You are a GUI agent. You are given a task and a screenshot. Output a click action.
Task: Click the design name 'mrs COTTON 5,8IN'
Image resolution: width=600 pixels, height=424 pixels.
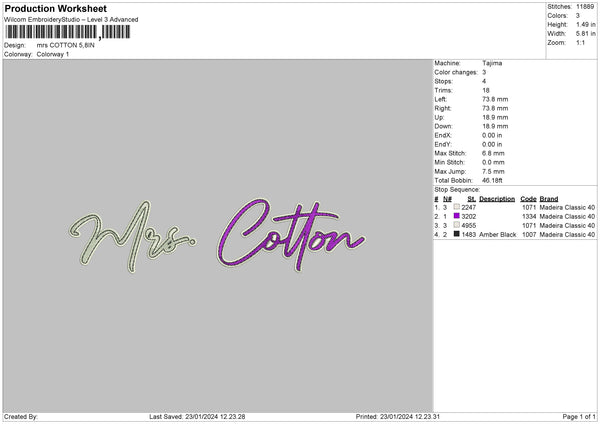click(65, 45)
